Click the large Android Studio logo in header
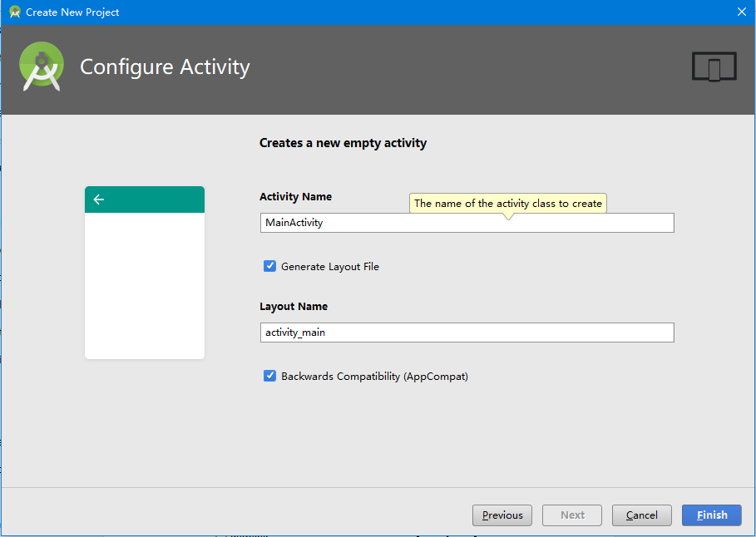The height and width of the screenshot is (537, 756). tap(42, 67)
